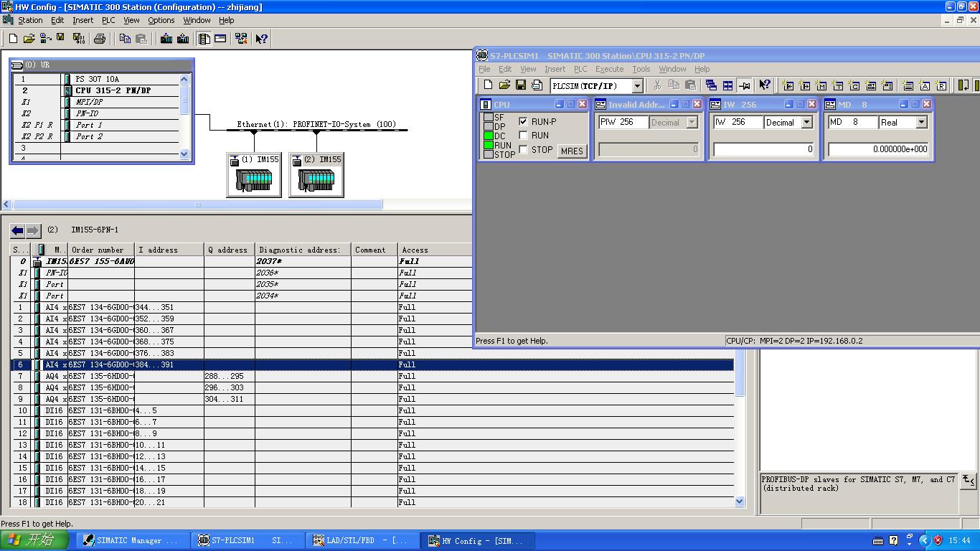This screenshot has width=980, height=551.
Task: Click the Diagnostic address column header
Action: [x=303, y=250]
